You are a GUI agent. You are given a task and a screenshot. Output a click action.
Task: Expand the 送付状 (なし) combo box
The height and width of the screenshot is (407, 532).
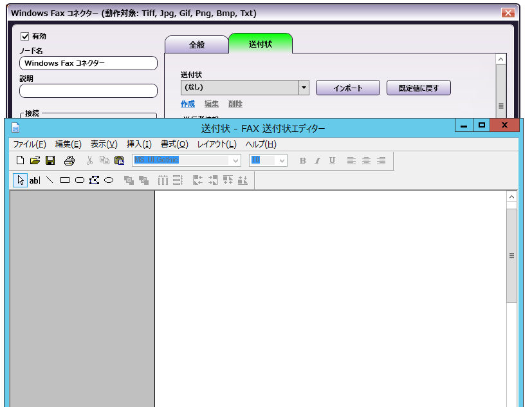(x=304, y=88)
